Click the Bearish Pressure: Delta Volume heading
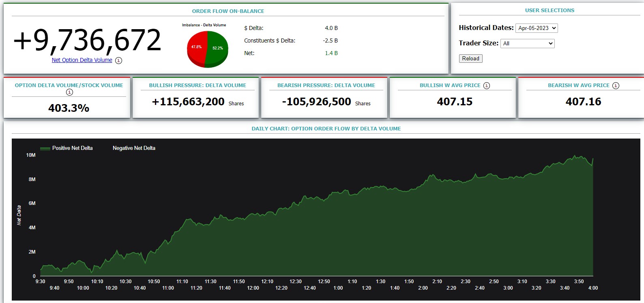 point(326,85)
